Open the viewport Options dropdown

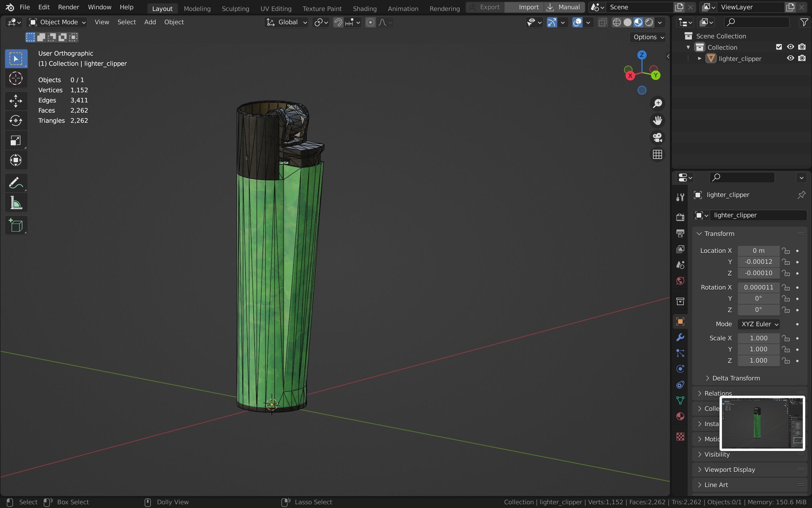point(648,37)
